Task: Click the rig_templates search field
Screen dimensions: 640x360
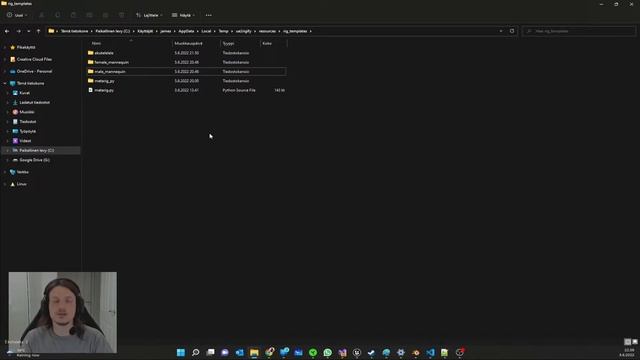Action: pos(579,31)
